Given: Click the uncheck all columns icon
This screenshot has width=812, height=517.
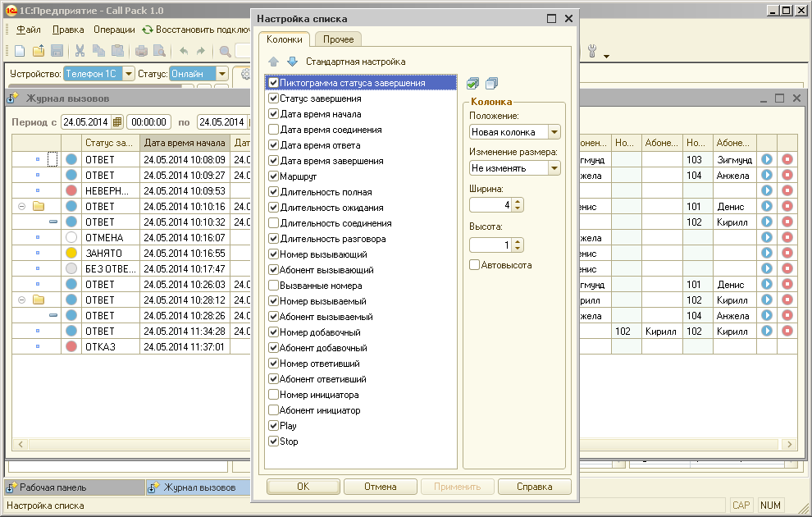Looking at the screenshot, I should click(x=490, y=83).
